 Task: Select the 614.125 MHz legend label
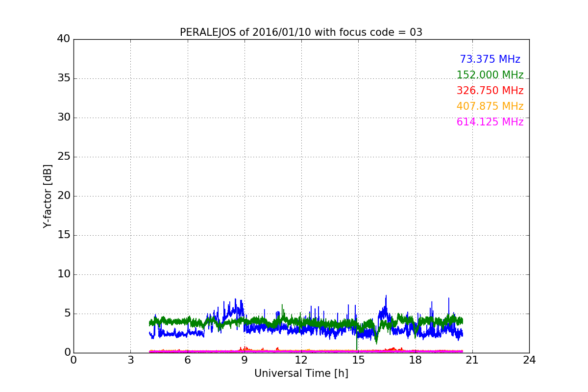click(490, 122)
